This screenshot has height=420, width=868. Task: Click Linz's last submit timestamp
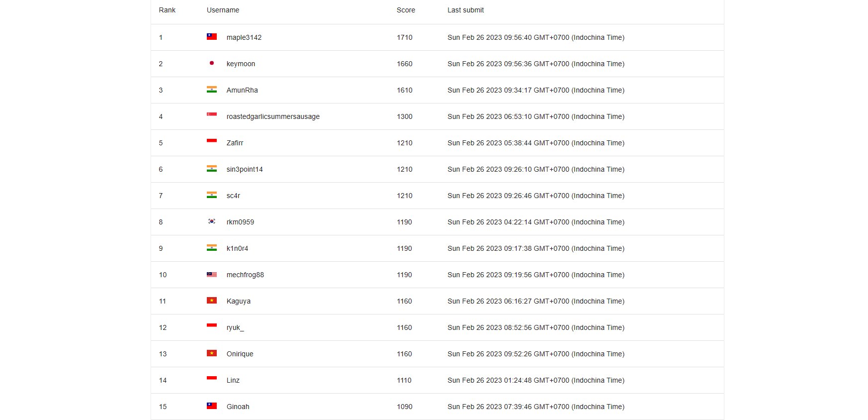point(536,380)
